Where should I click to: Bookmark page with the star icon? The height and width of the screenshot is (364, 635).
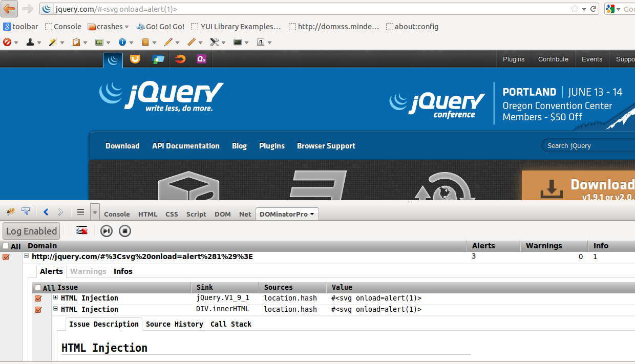click(x=575, y=9)
